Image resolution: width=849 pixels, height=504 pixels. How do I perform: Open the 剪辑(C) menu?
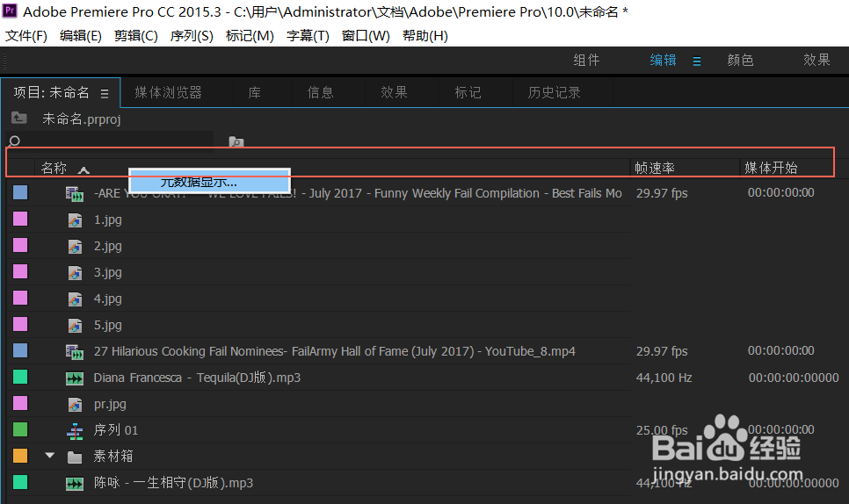136,36
